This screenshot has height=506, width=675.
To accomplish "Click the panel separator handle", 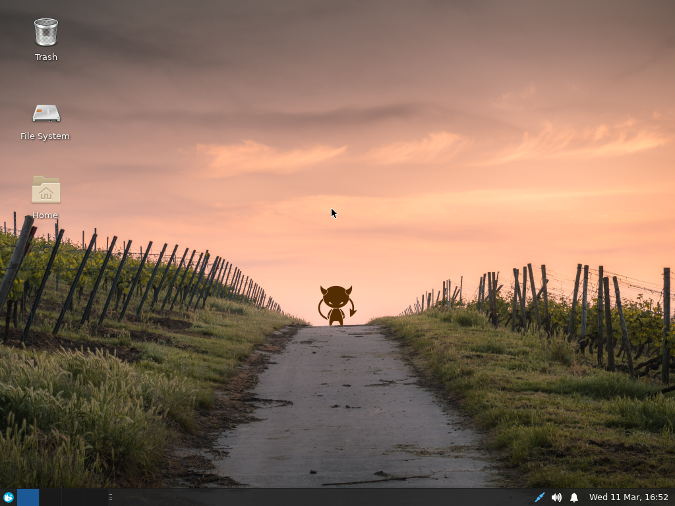I will (x=110, y=497).
